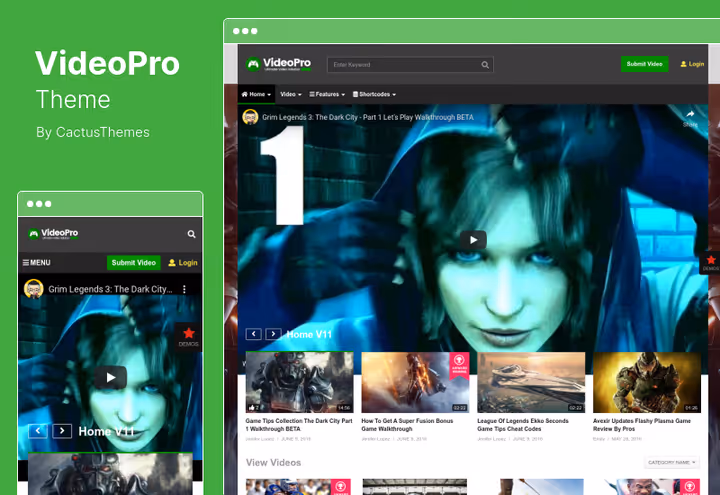The height and width of the screenshot is (495, 720).
Task: Open the Home dropdown menu
Action: 256,94
